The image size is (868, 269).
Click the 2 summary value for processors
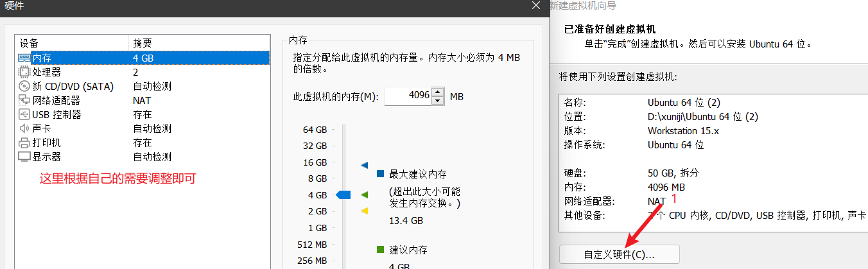click(x=135, y=72)
